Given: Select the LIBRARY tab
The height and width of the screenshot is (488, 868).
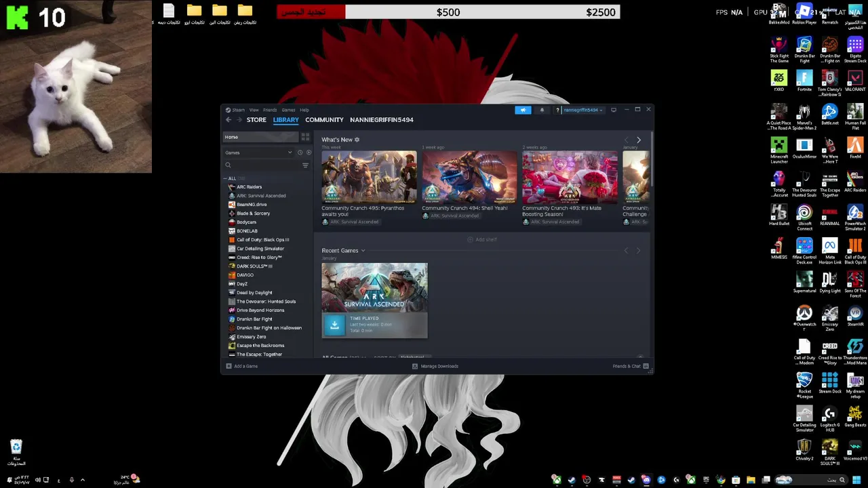Looking at the screenshot, I should pos(285,120).
